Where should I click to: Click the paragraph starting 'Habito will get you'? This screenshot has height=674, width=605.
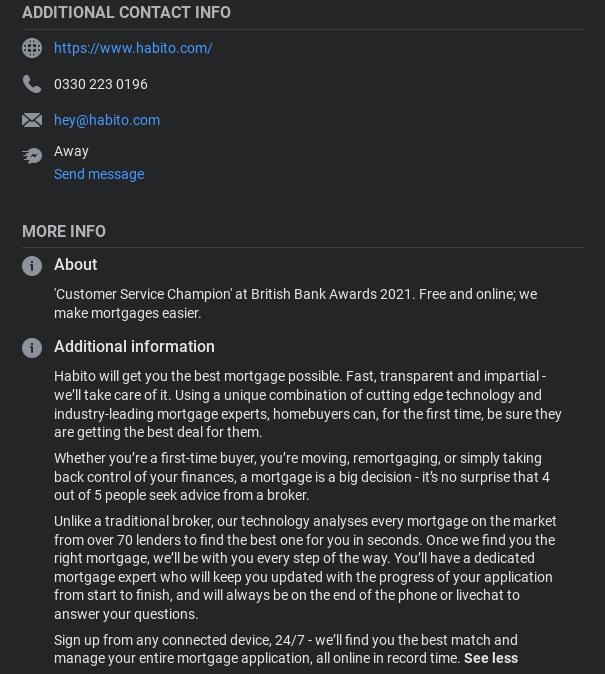(x=308, y=404)
